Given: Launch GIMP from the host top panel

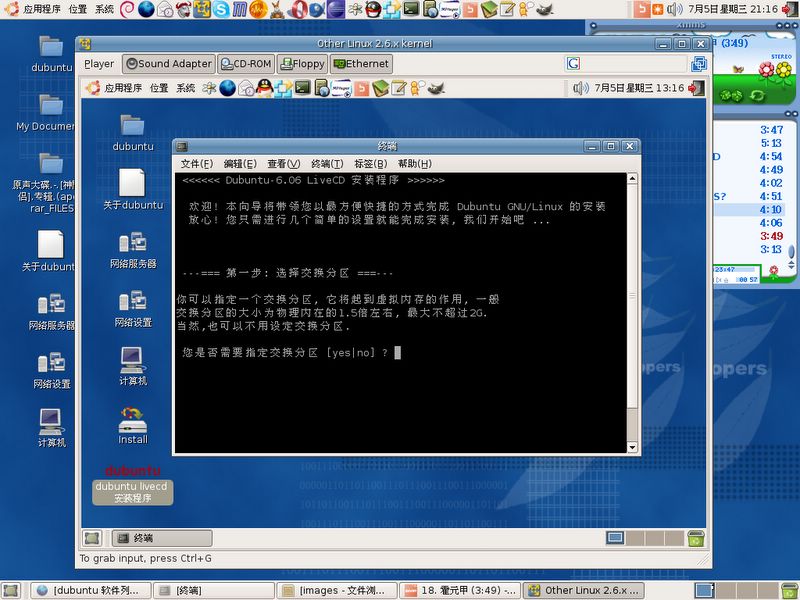Looking at the screenshot, I should 544,9.
